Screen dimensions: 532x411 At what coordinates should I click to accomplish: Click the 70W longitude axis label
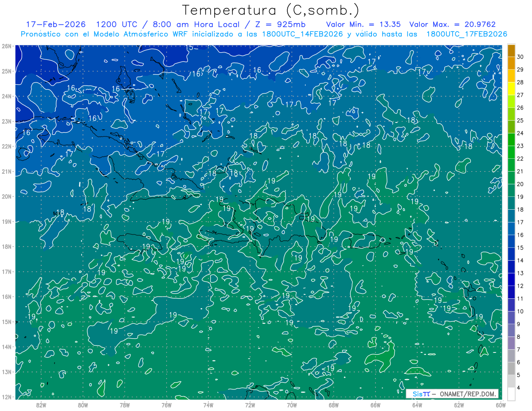click(x=292, y=405)
